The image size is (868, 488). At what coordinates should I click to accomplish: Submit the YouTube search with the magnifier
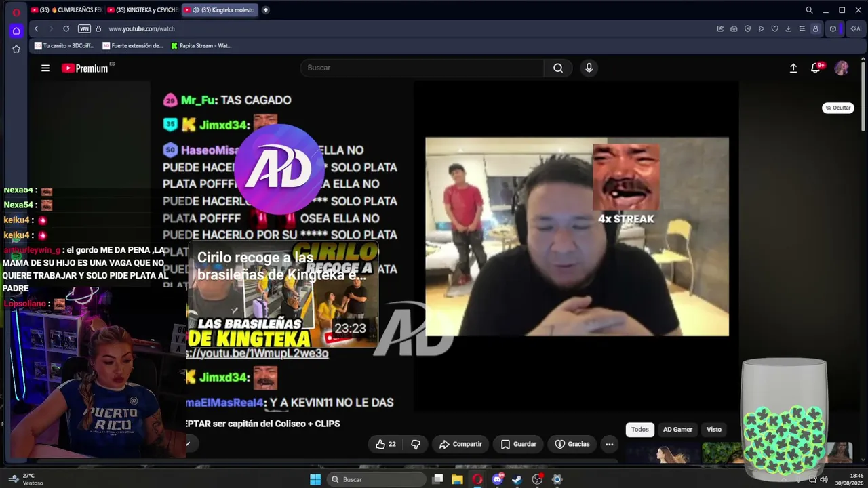[x=558, y=68]
